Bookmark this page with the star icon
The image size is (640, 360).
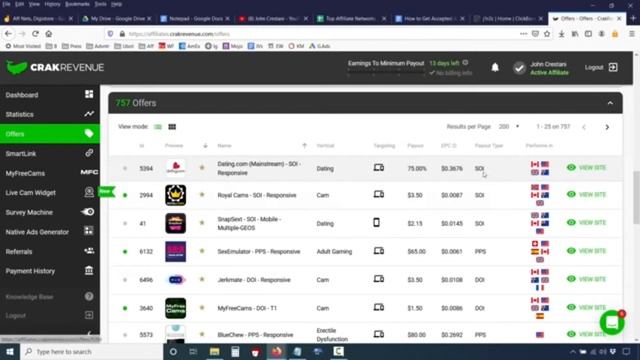pyautogui.click(x=547, y=34)
